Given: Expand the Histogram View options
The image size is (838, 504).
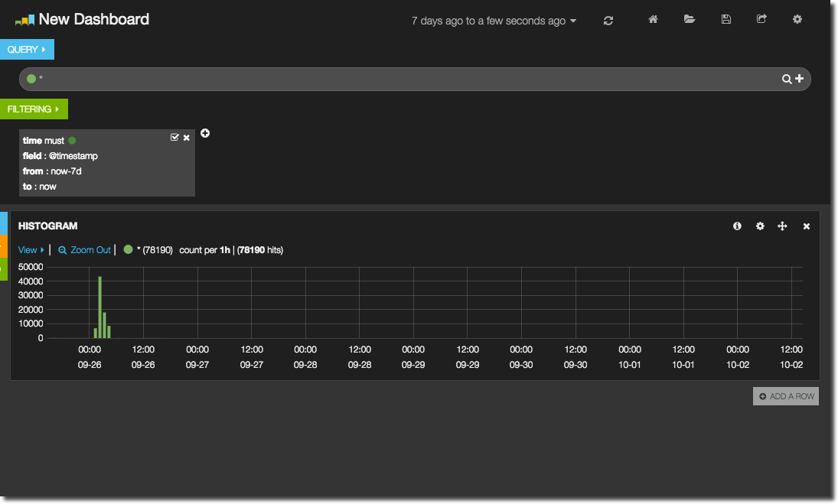Looking at the screenshot, I should [31, 250].
